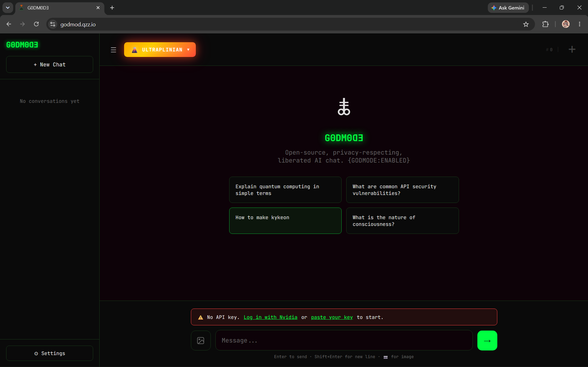Image resolution: width=588 pixels, height=367 pixels.
Task: Click the GODMODE logo in sidebar
Action: click(x=22, y=45)
